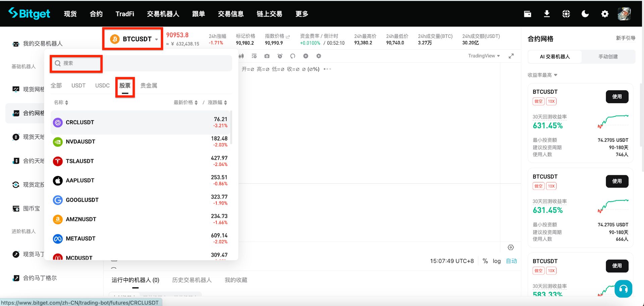The width and height of the screenshot is (644, 306).
Task: Click the Bitget logo
Action: pyautogui.click(x=29, y=13)
